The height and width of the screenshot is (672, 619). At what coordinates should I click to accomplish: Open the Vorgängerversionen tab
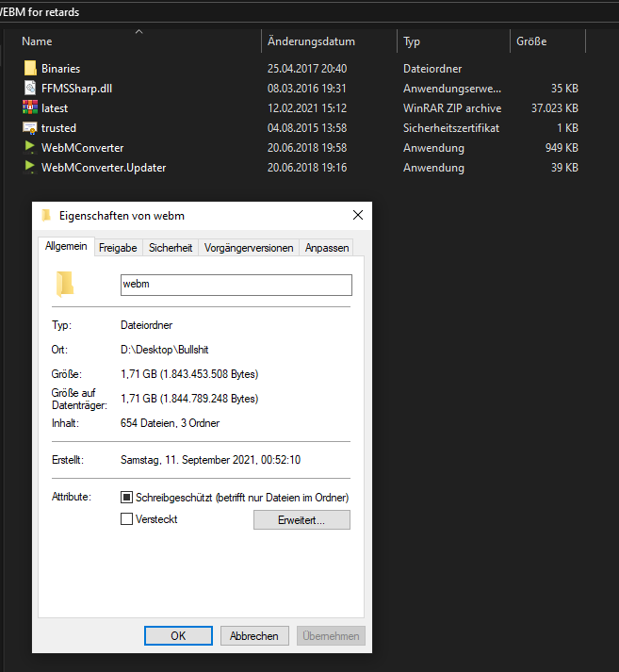249,248
